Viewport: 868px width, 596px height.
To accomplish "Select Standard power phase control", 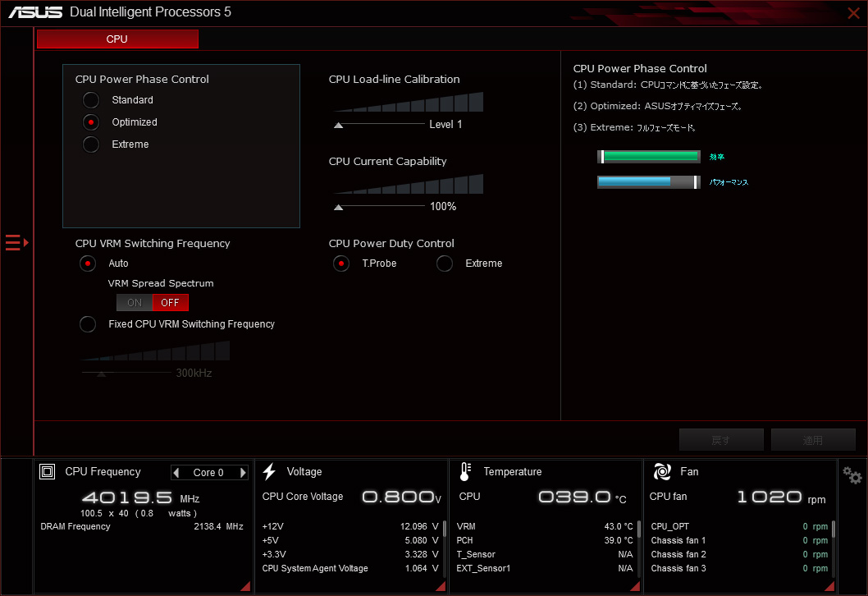I will point(91,100).
